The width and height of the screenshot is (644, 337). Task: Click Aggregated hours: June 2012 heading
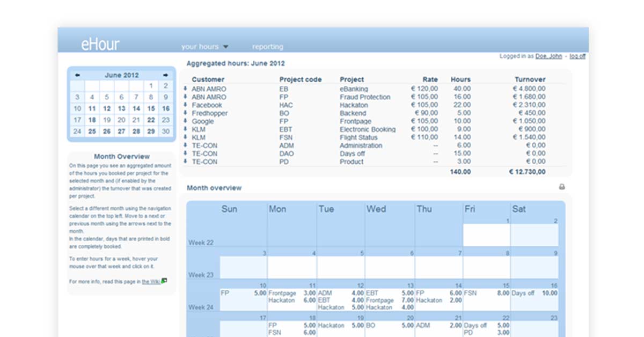[236, 63]
